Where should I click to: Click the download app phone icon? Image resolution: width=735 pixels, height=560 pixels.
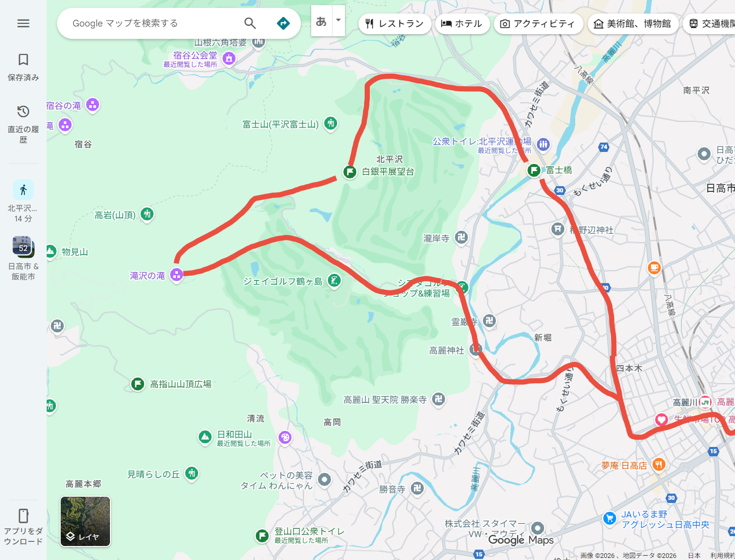point(23,515)
